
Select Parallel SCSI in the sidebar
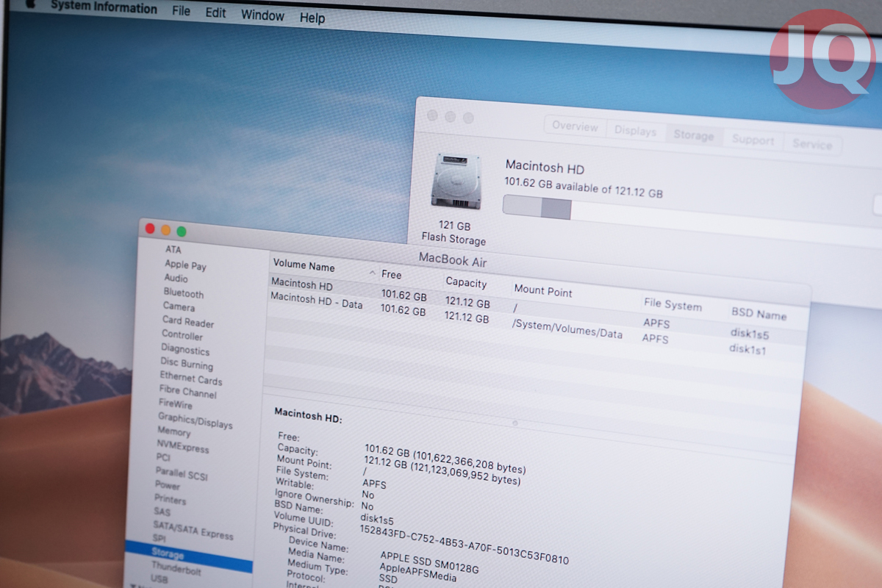click(182, 474)
